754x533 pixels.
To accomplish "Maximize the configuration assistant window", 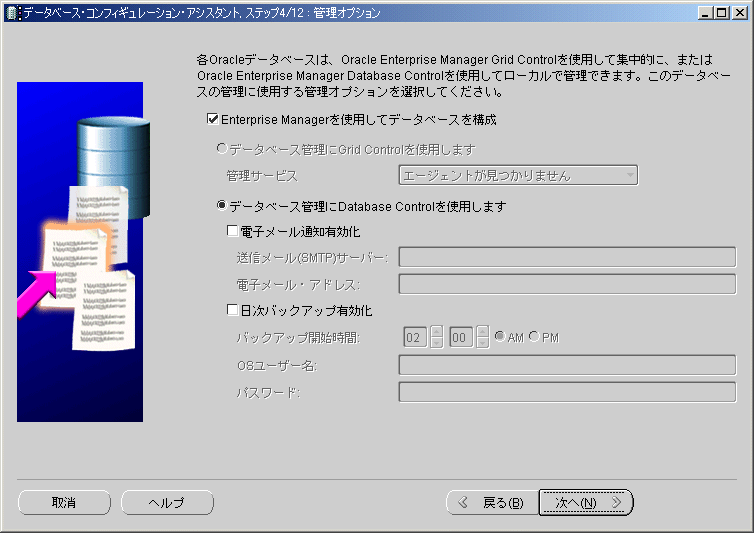I will click(x=722, y=13).
